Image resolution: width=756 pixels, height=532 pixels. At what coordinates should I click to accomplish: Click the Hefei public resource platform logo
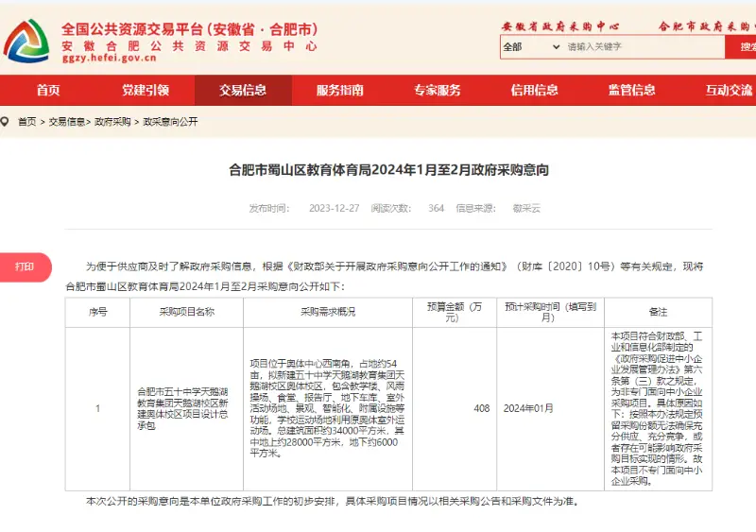26,41
